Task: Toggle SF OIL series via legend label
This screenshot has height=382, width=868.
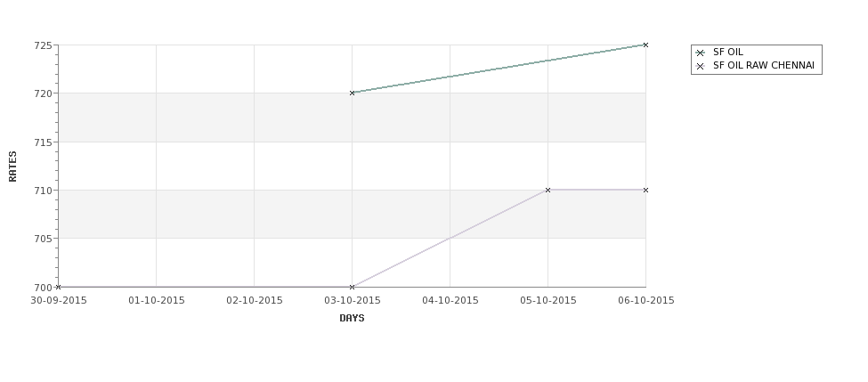Action: coord(728,52)
